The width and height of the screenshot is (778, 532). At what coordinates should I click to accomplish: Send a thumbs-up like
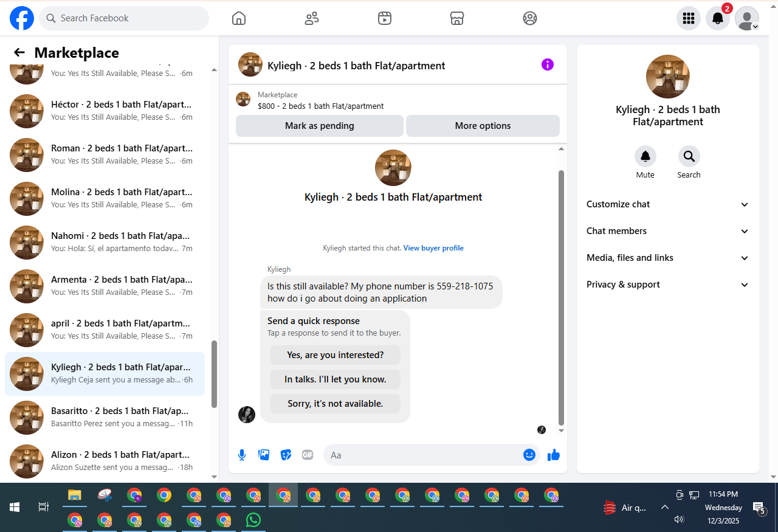[553, 455]
